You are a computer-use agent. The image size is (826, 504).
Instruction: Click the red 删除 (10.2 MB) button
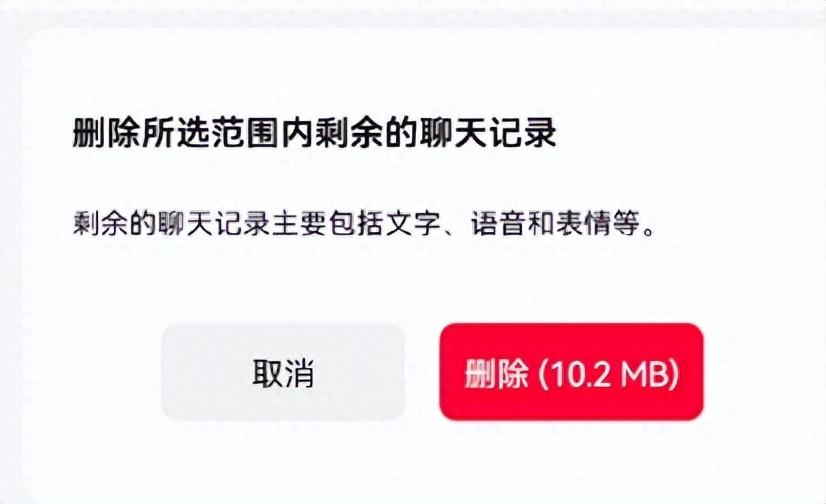tap(572, 372)
